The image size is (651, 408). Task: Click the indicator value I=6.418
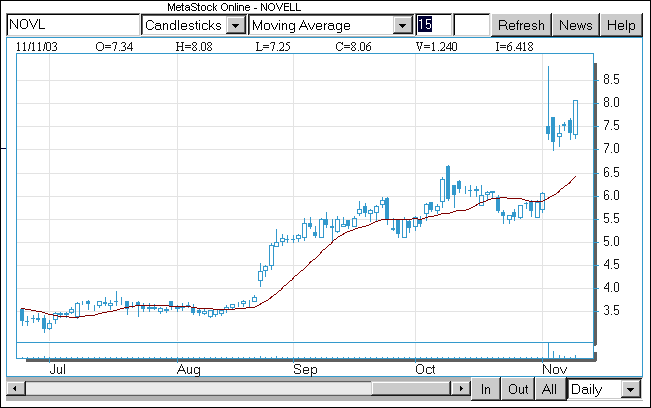coord(514,46)
